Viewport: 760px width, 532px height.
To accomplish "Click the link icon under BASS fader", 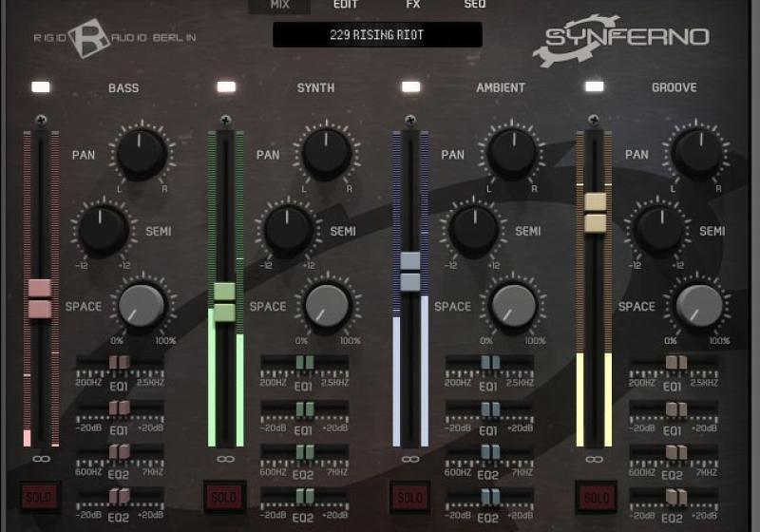I will (40, 459).
